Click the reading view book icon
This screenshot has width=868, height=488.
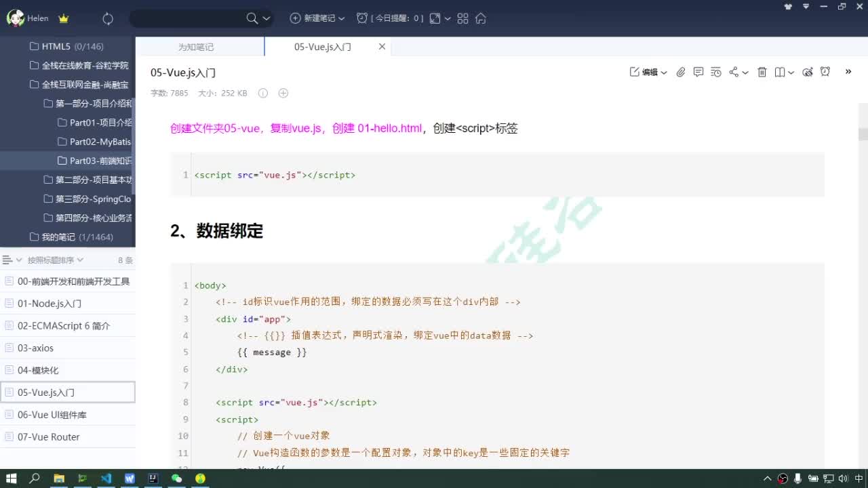coord(780,72)
